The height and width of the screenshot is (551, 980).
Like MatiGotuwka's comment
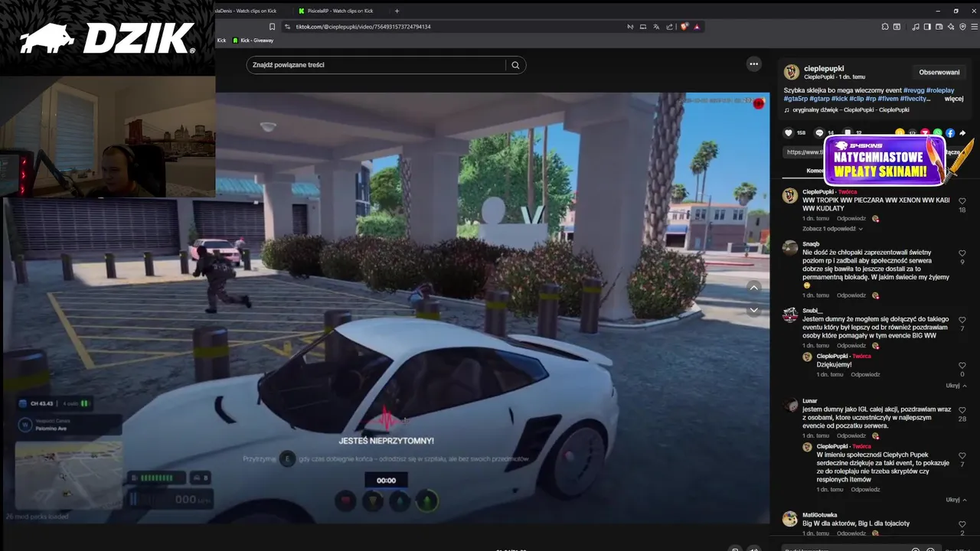pos(962,524)
